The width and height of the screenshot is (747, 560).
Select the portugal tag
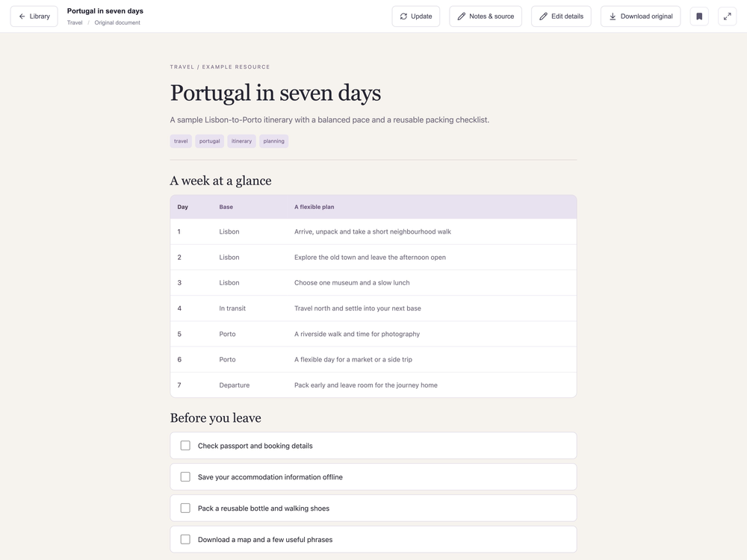210,141
